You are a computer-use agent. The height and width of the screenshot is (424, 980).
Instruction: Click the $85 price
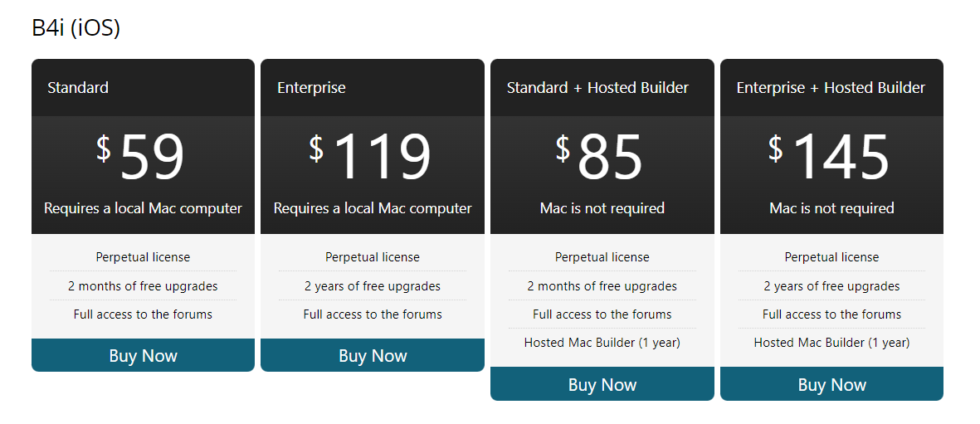click(600, 156)
